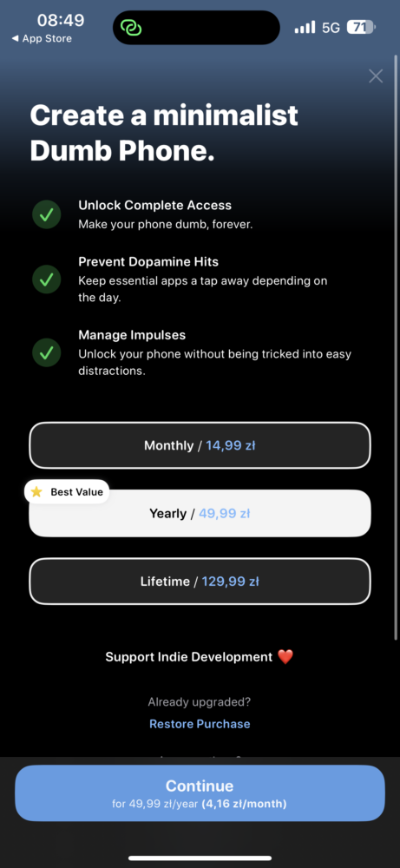Continue with the yearly subscription
Viewport: 400px width, 868px height.
(x=200, y=793)
